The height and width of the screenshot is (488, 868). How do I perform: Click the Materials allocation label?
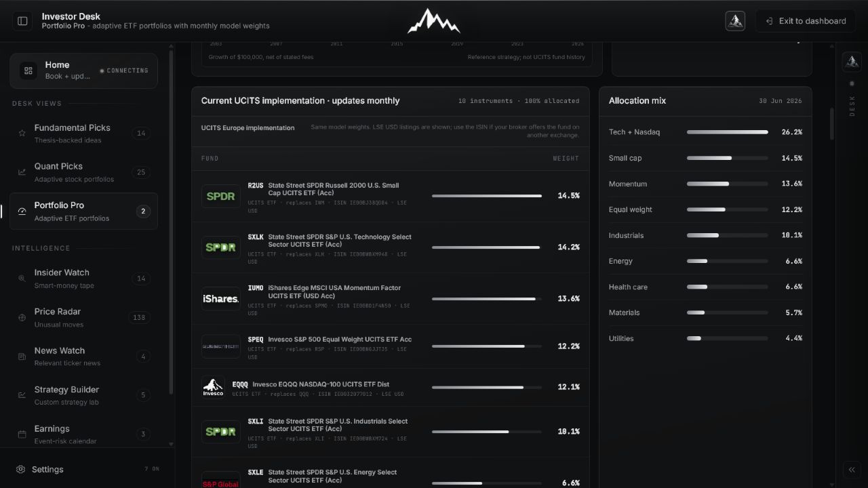click(x=625, y=312)
